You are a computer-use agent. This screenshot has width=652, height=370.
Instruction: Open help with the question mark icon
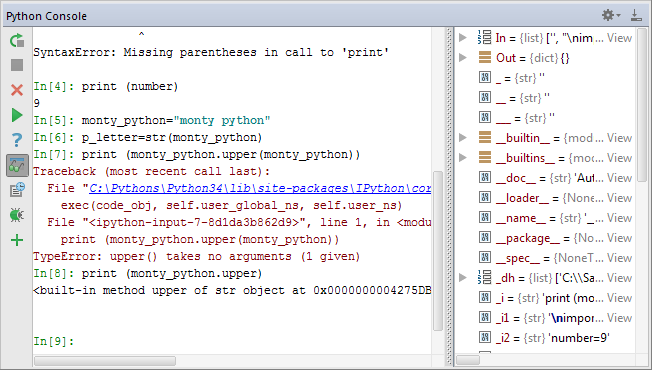[x=17, y=140]
